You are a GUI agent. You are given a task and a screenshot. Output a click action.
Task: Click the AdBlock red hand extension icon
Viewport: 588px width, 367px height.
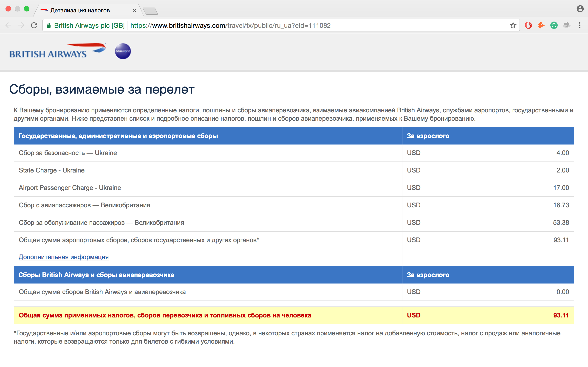click(528, 25)
